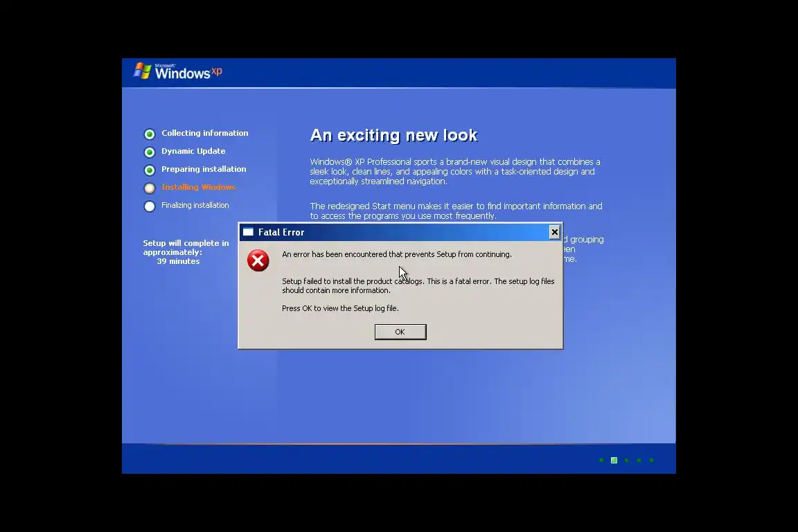Viewport: 798px width, 532px height.
Task: Click the "Setup failed to install the product catalogs" text
Action: pyautogui.click(x=418, y=285)
